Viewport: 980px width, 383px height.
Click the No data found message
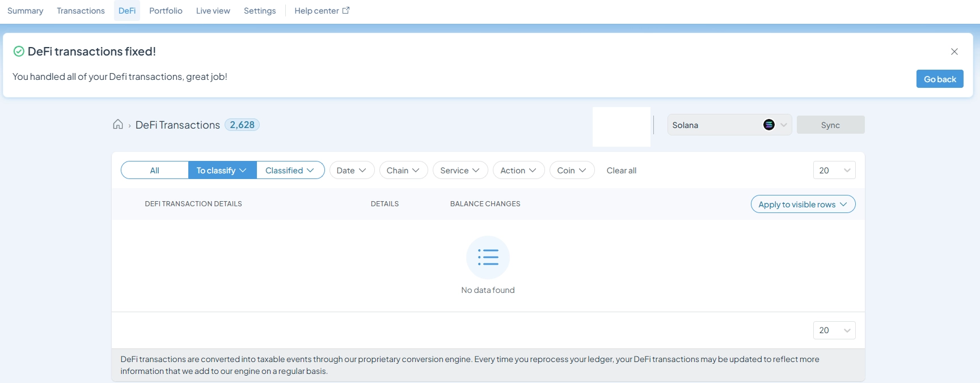(x=488, y=290)
